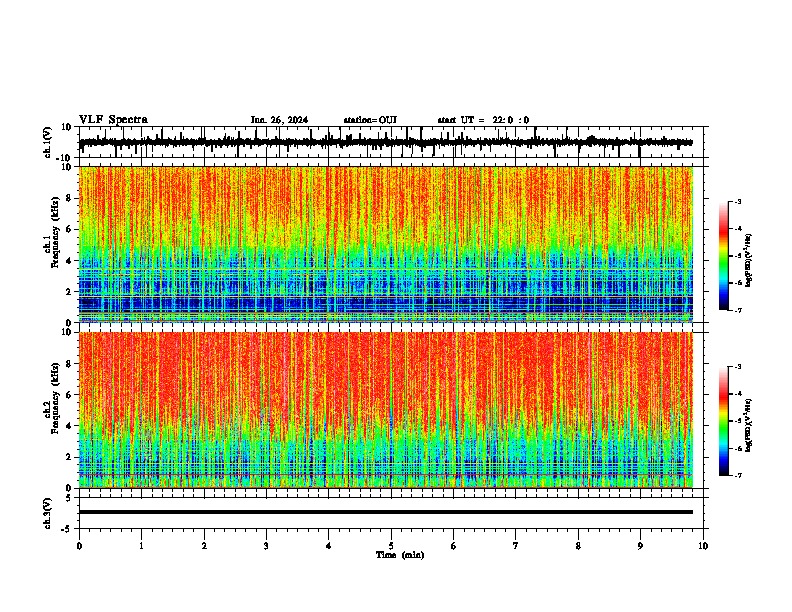
Task: Click the "VLF Spectra" plot title
Action: click(x=113, y=120)
